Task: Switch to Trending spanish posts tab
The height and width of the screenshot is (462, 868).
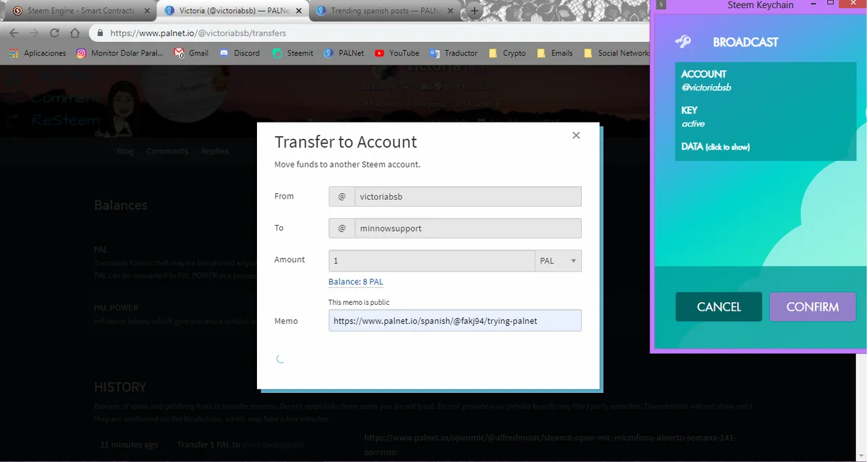Action: click(384, 11)
